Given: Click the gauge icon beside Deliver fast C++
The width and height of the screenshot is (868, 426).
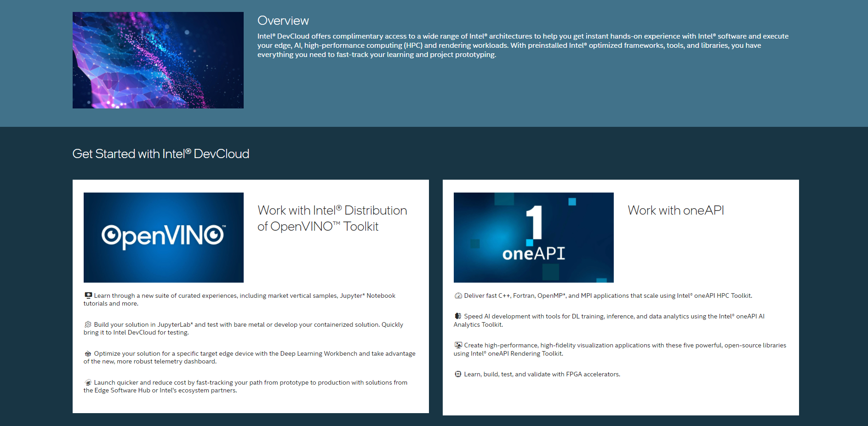Looking at the screenshot, I should (x=458, y=295).
